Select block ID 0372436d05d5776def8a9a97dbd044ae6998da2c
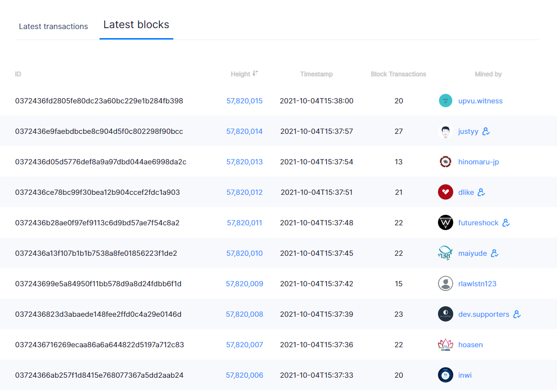Viewport: 557px width, 392px height. click(100, 162)
